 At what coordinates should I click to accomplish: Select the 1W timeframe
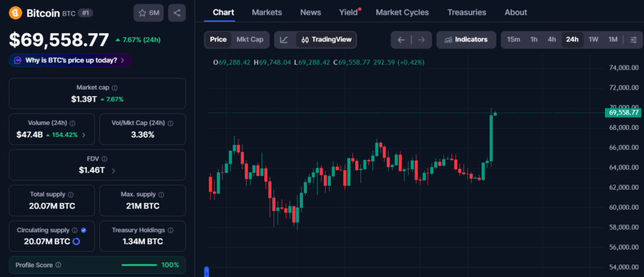[594, 40]
